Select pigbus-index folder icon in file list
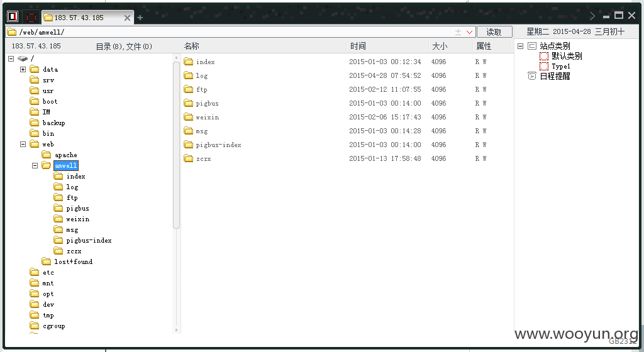 tap(189, 145)
